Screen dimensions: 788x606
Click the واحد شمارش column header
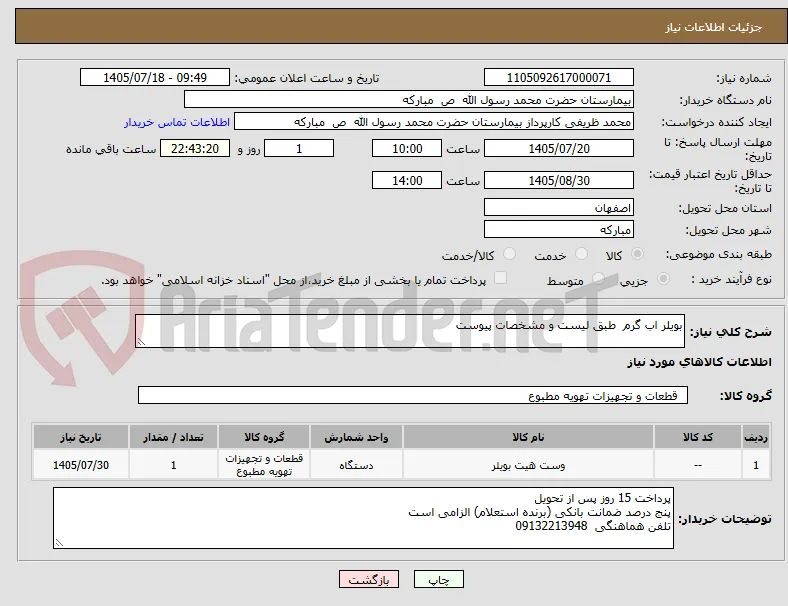point(356,437)
